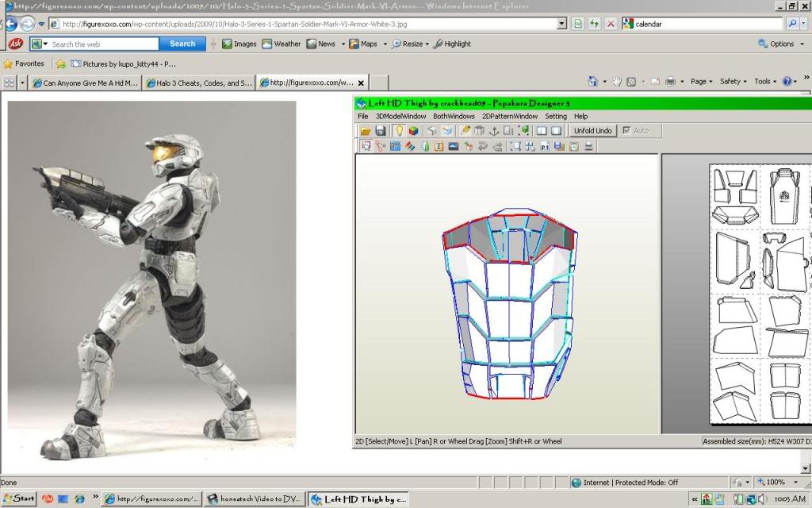This screenshot has height=508, width=812.
Task: Click the Weather button on Ask toolbar
Action: [x=282, y=44]
